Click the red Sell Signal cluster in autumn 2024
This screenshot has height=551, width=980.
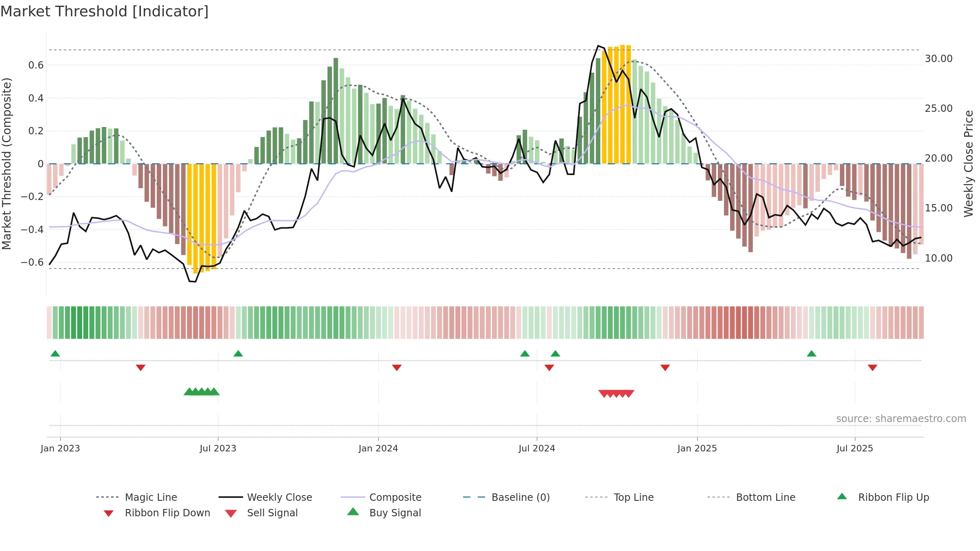click(x=616, y=393)
